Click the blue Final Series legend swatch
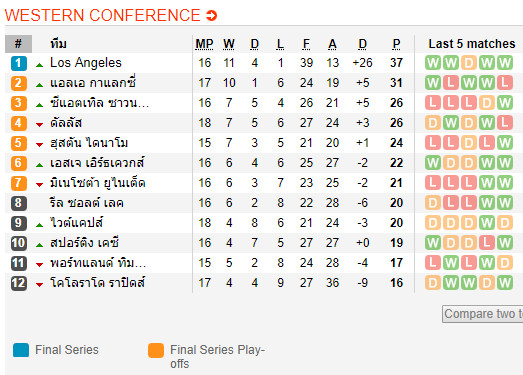Image resolution: width=523 pixels, height=375 pixels. [21, 350]
